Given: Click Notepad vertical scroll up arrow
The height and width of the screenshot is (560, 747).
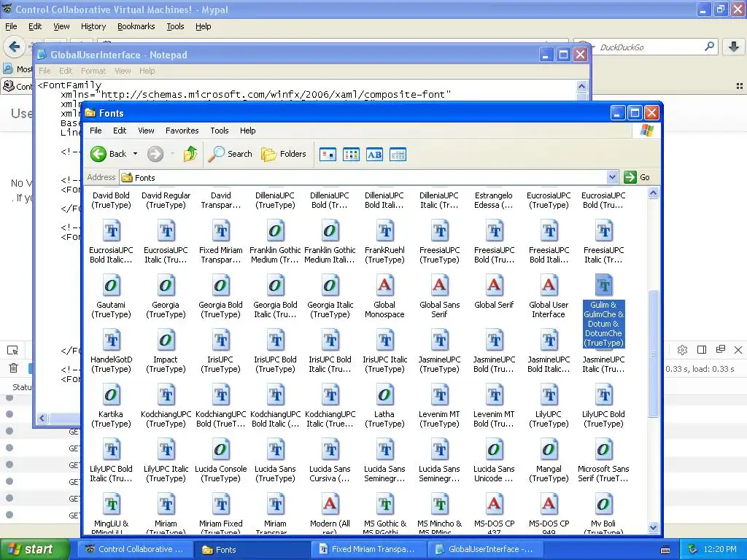Looking at the screenshot, I should [x=581, y=86].
